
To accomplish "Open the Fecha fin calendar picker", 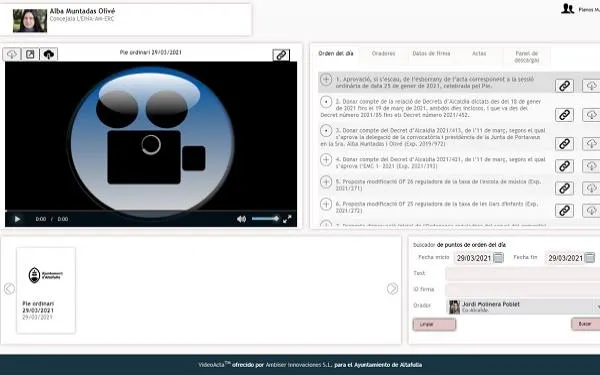I will point(590,258).
